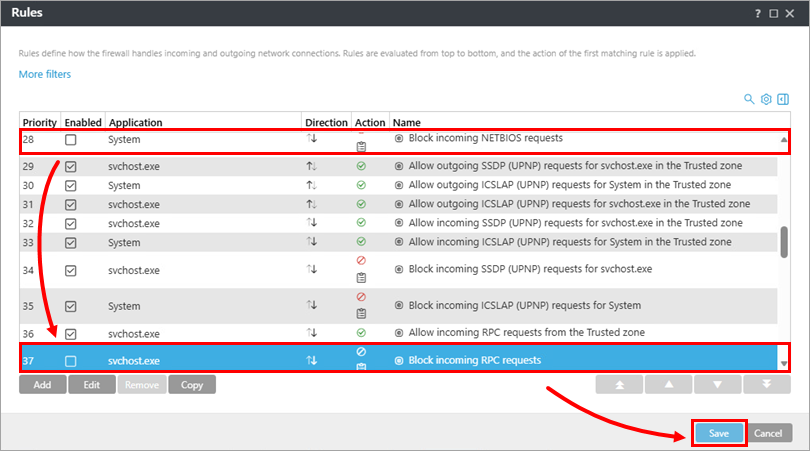Screen dimensions: 810x451
Task: Click log clipboard icon in rule 34
Action: 361,278
